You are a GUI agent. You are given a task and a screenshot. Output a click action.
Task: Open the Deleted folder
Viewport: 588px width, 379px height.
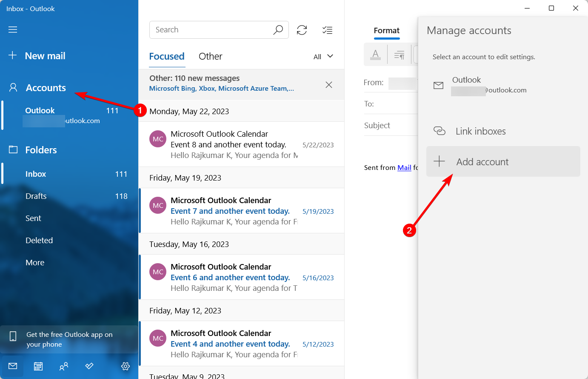(x=69, y=240)
